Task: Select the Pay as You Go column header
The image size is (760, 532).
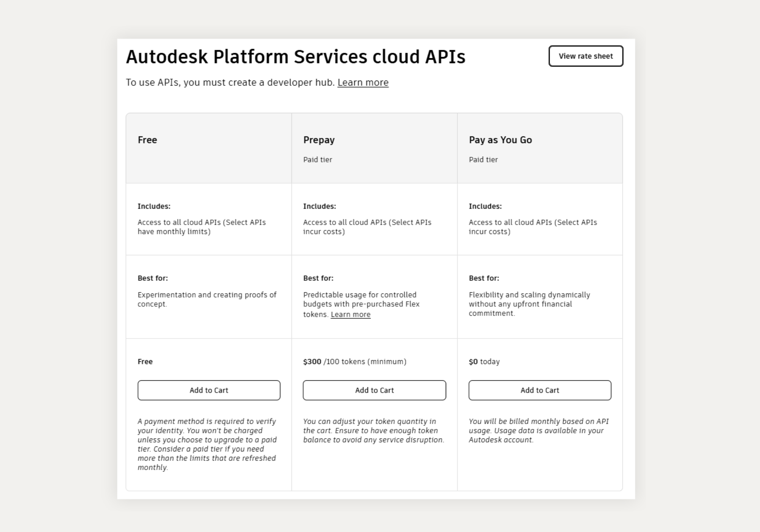Action: click(x=500, y=140)
